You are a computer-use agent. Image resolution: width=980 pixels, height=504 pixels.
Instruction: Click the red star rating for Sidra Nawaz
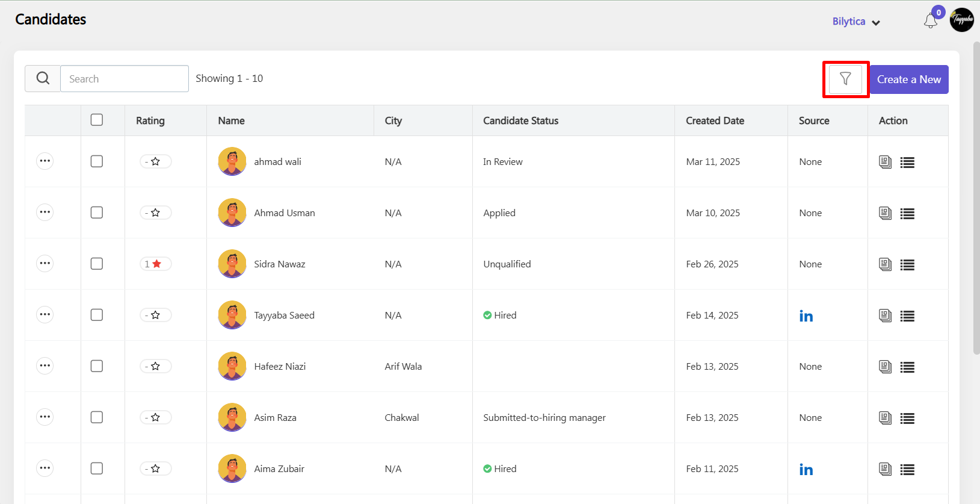pos(155,264)
